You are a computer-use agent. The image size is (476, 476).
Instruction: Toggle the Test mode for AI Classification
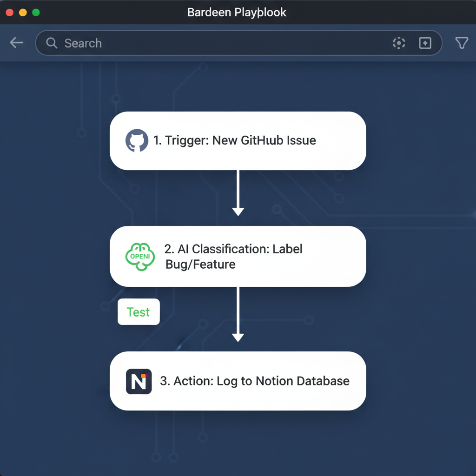click(x=139, y=312)
